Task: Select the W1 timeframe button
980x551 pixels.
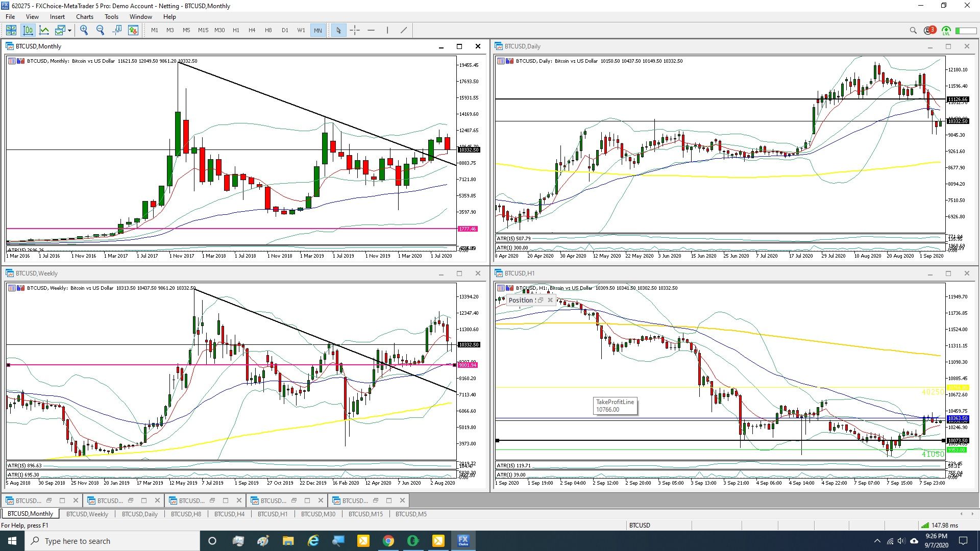Action: point(301,30)
